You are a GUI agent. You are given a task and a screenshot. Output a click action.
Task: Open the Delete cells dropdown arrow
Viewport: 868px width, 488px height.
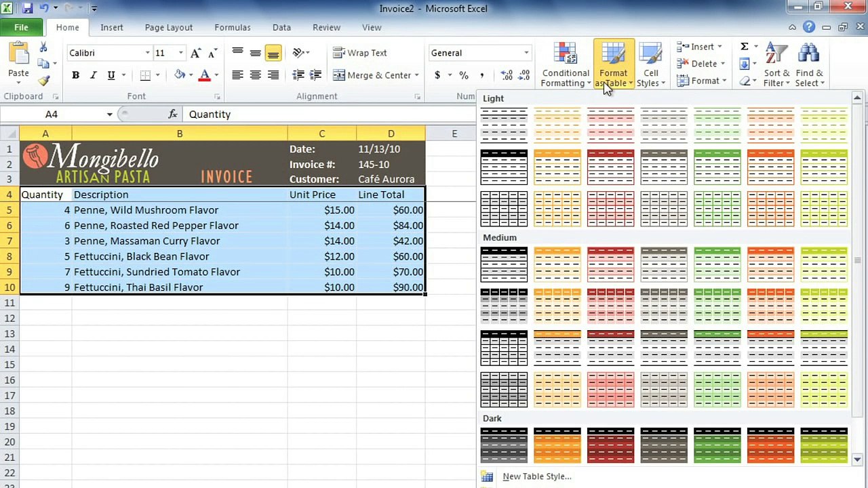(x=723, y=64)
